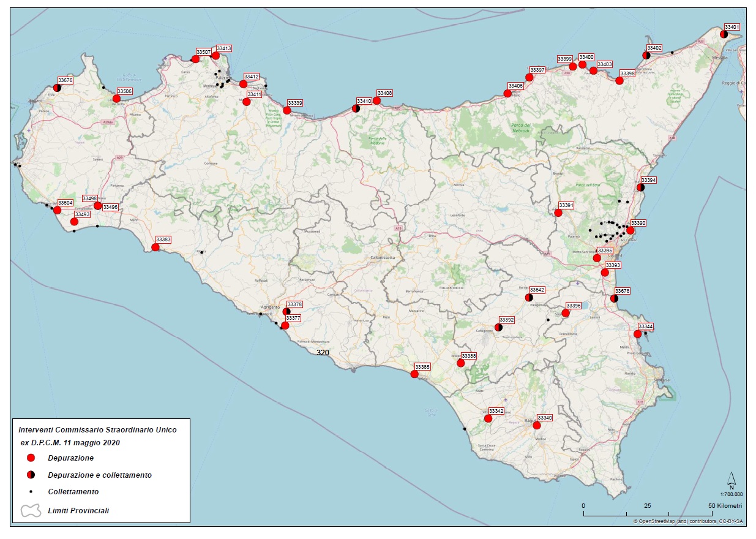Click the 320 text on the map

pyautogui.click(x=323, y=353)
